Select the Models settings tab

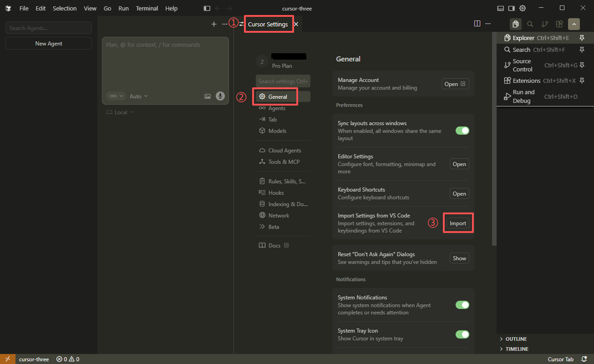[x=277, y=131]
